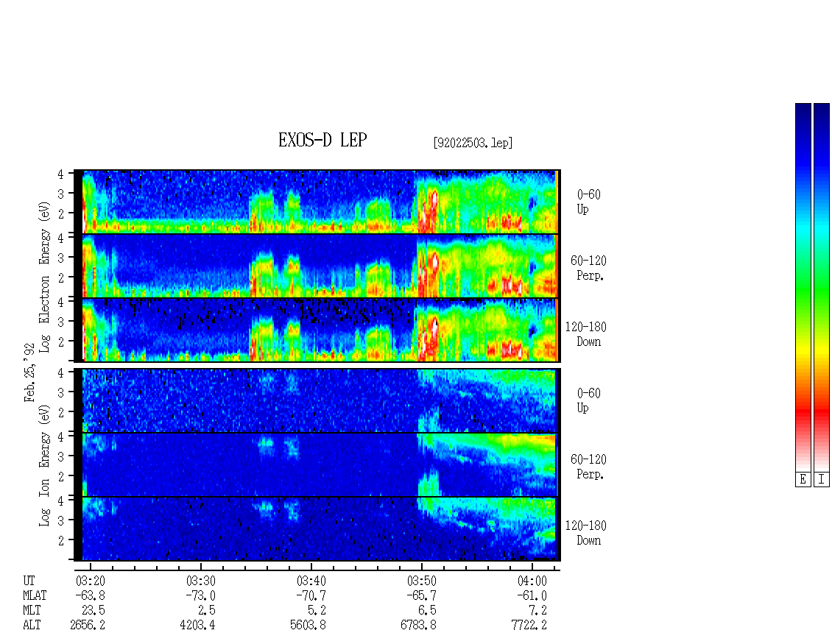Click the MLT value 7.2

(x=538, y=611)
